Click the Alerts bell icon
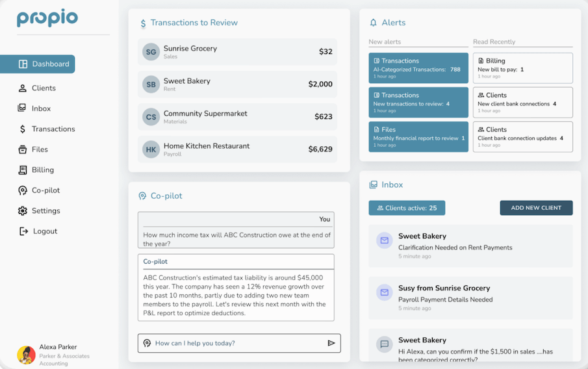Viewport: 588px width, 369px height. (x=373, y=23)
